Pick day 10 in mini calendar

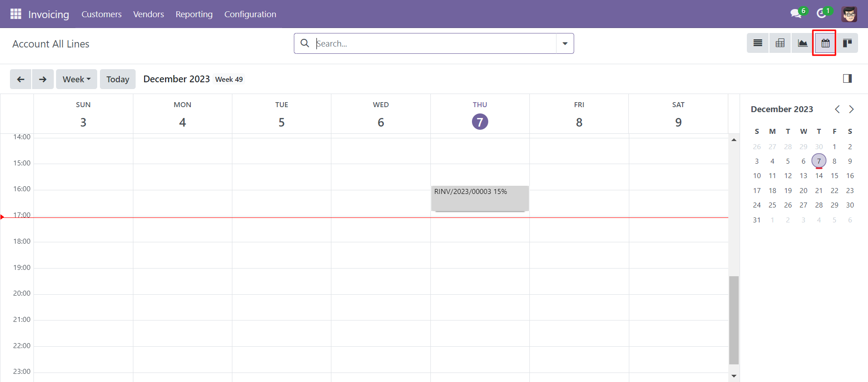757,176
